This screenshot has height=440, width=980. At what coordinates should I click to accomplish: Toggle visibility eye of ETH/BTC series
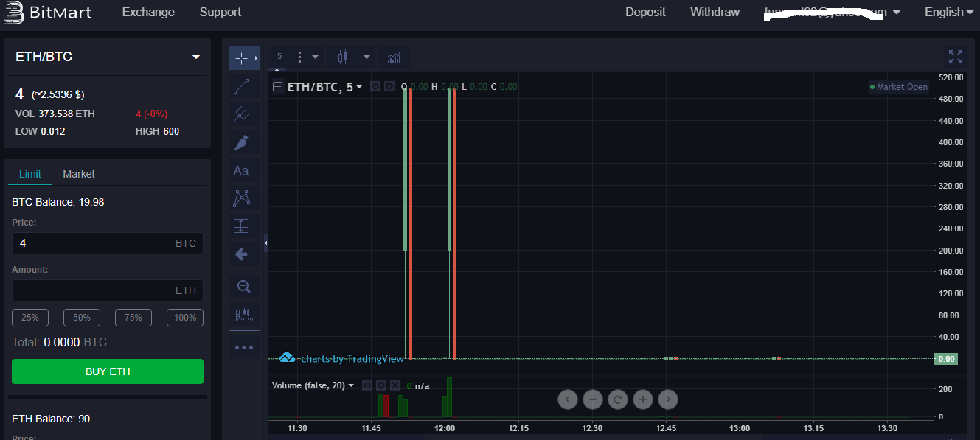click(375, 86)
